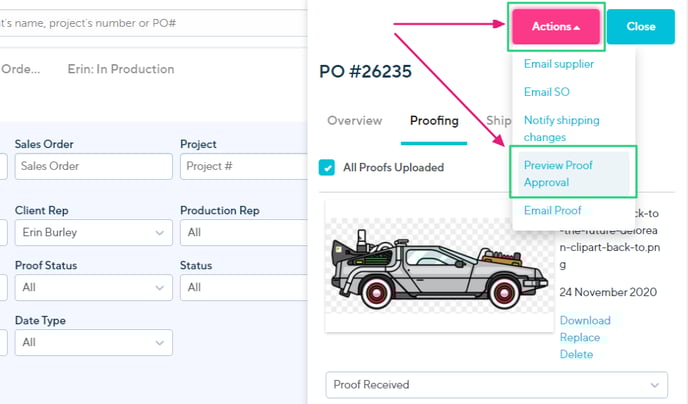Select Email supplier from menu
This screenshot has width=688, height=404.
pyautogui.click(x=558, y=64)
